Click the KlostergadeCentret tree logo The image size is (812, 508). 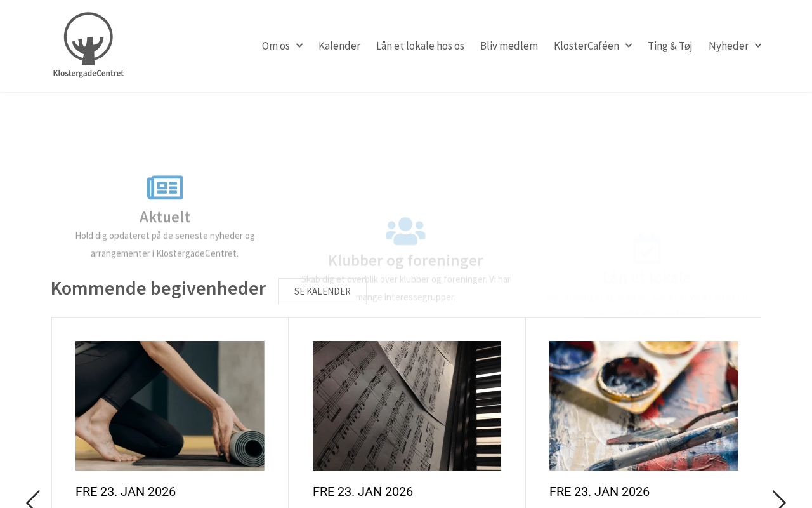(88, 45)
